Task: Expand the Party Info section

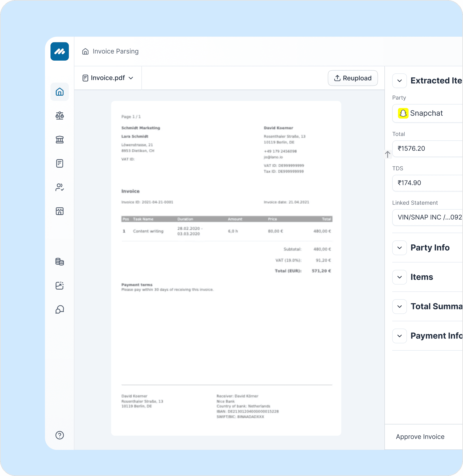Action: coord(399,248)
